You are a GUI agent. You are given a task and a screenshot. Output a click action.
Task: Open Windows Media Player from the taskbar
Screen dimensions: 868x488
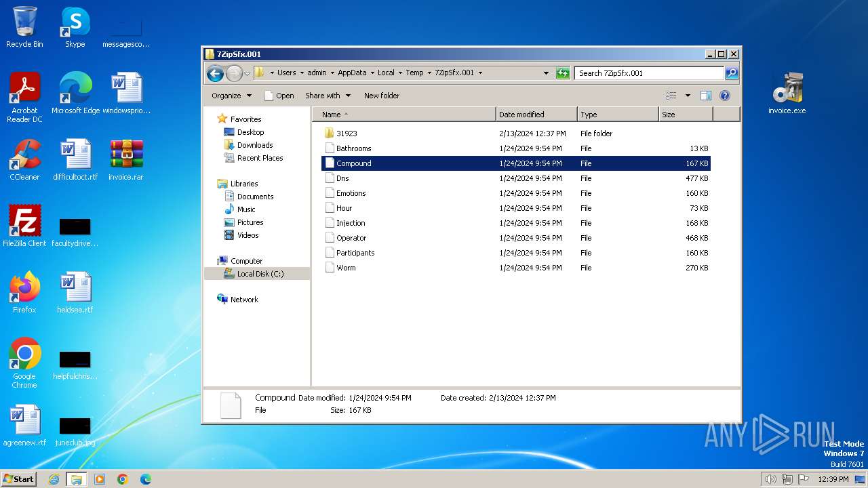coord(100,479)
